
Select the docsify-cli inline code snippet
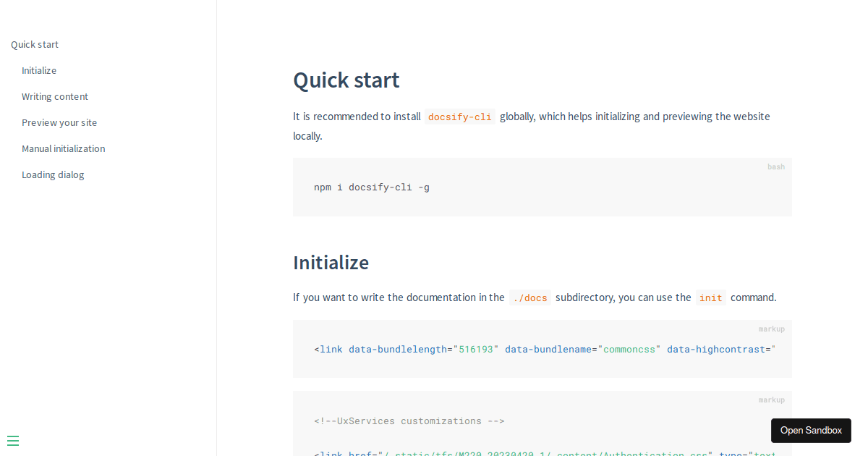[x=459, y=116]
